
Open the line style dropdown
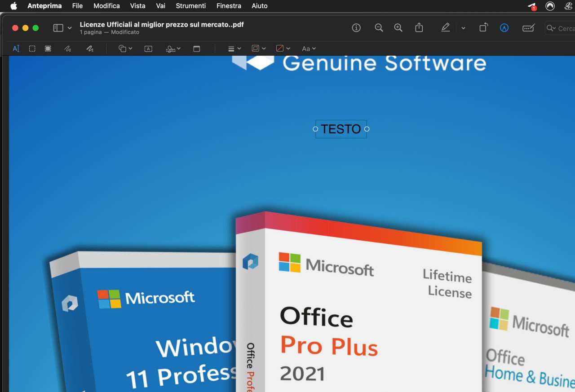[x=234, y=48]
